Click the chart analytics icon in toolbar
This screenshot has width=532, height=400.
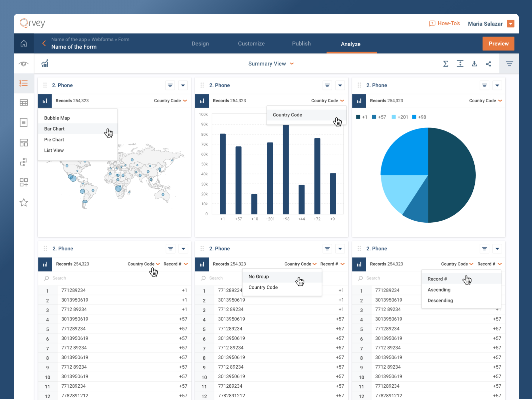coord(45,63)
